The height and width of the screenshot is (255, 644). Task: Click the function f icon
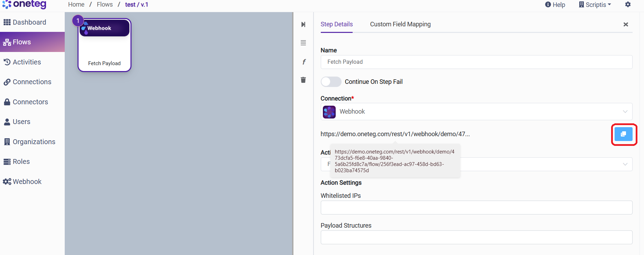tap(303, 62)
